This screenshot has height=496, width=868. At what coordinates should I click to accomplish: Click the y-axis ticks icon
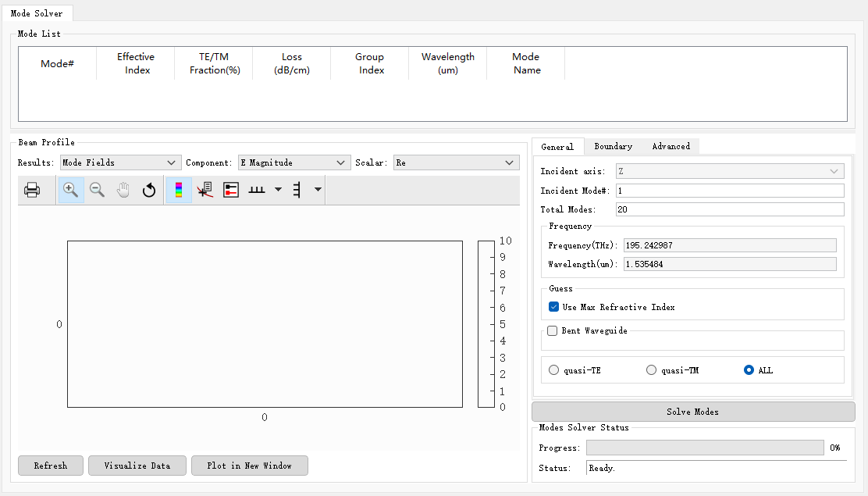(x=297, y=190)
